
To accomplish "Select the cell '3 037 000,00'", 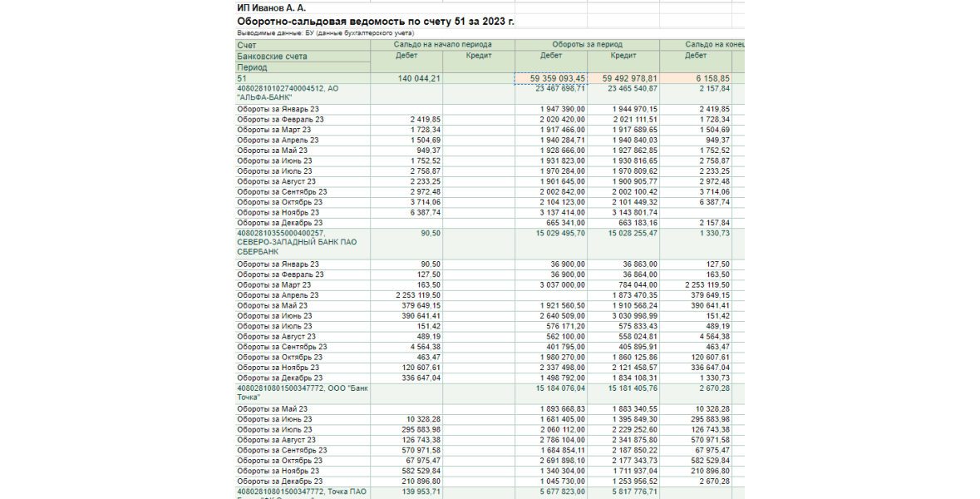I will [550, 285].
